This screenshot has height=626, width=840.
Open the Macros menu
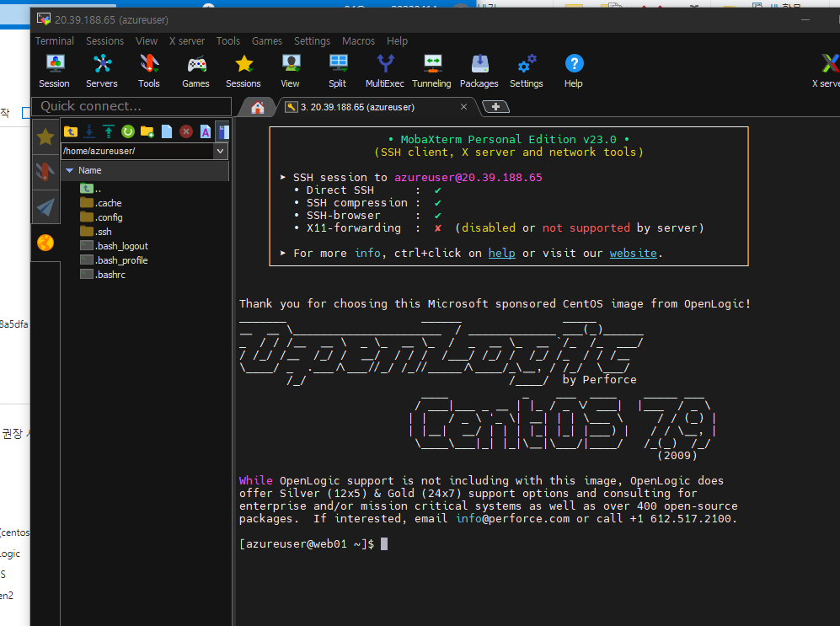pos(358,40)
